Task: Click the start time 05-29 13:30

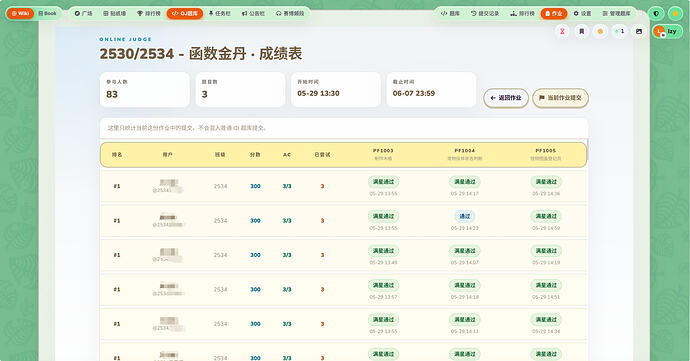Action: [x=318, y=93]
